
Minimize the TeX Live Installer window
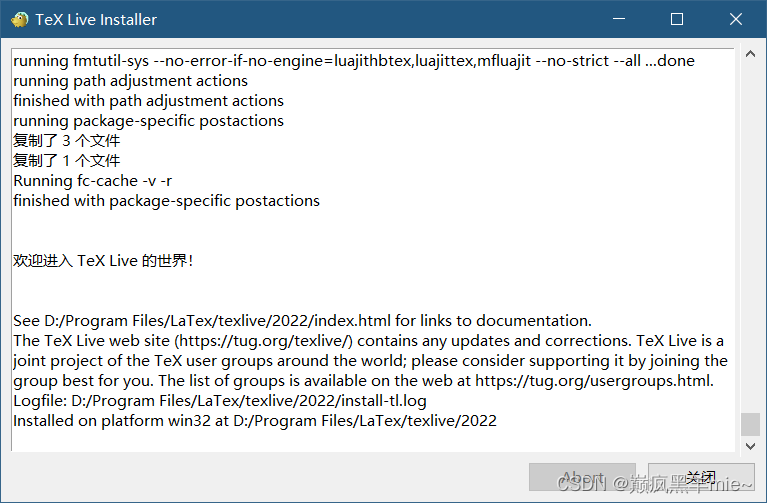click(x=622, y=19)
